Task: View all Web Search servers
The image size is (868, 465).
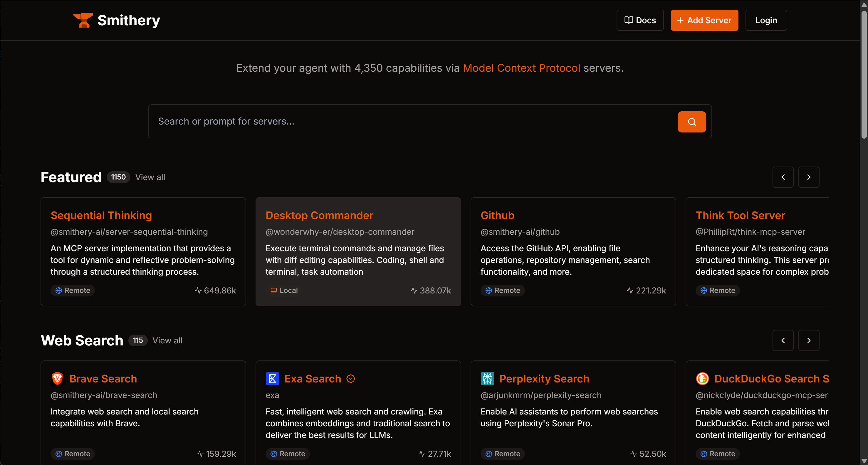Action: [x=167, y=341]
